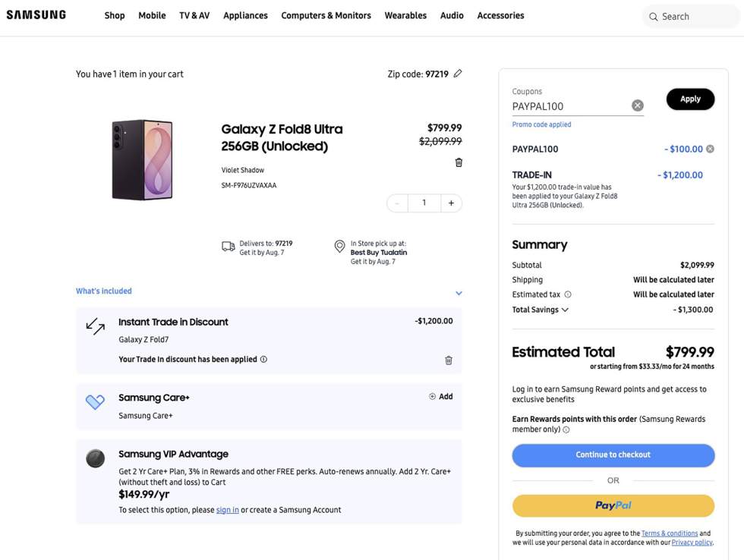Screen dimensions: 744x560
Task: Continue to checkout
Action: click(613, 455)
